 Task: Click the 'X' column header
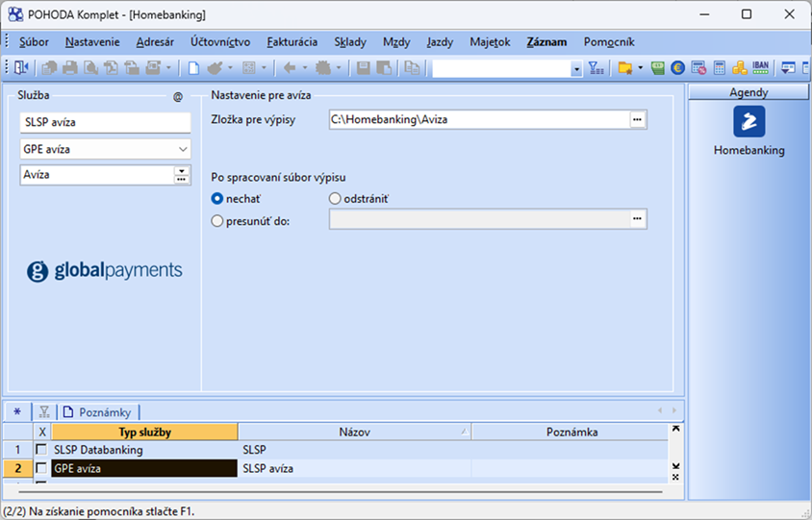(x=42, y=432)
